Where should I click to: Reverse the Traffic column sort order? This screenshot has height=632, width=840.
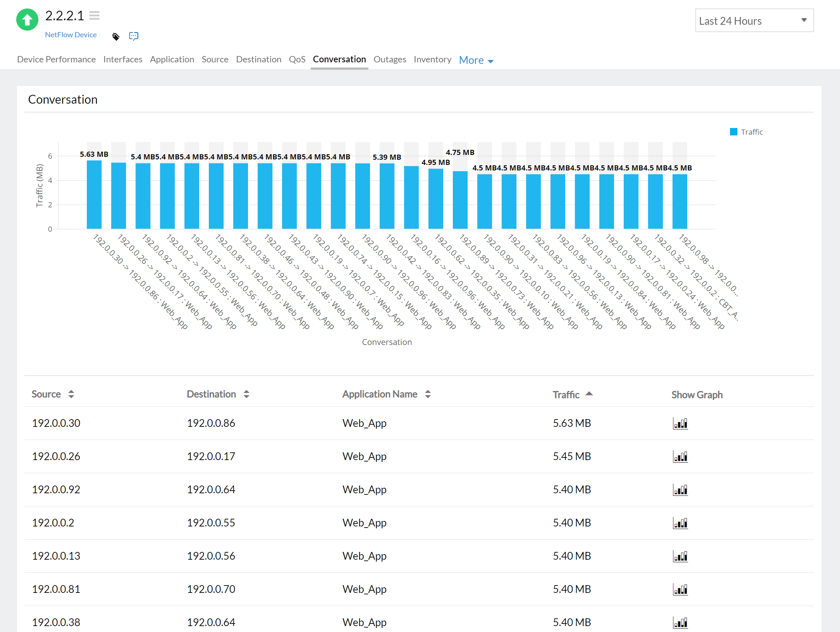tap(589, 394)
